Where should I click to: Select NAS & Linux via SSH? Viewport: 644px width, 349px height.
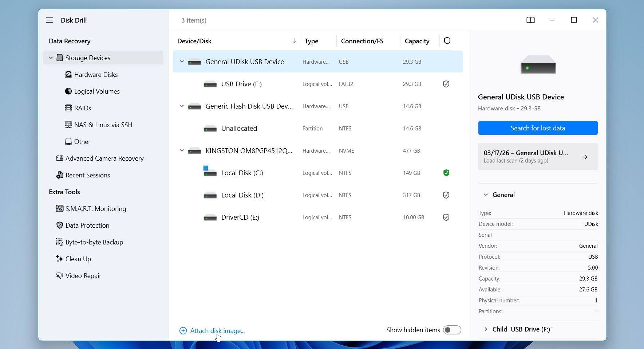tap(103, 125)
